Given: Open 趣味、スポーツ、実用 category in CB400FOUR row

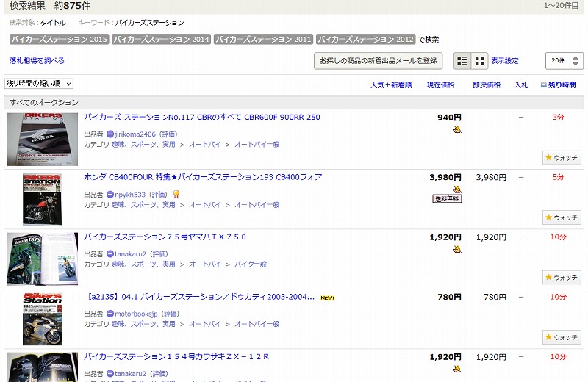Looking at the screenshot, I should tap(143, 205).
